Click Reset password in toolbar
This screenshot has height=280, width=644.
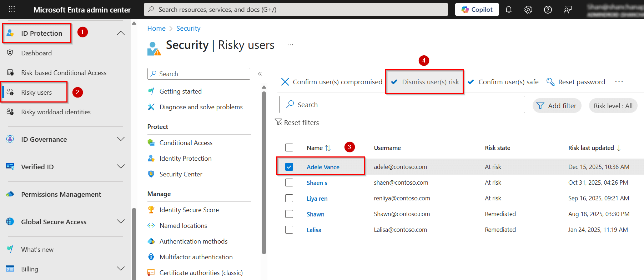(x=576, y=82)
